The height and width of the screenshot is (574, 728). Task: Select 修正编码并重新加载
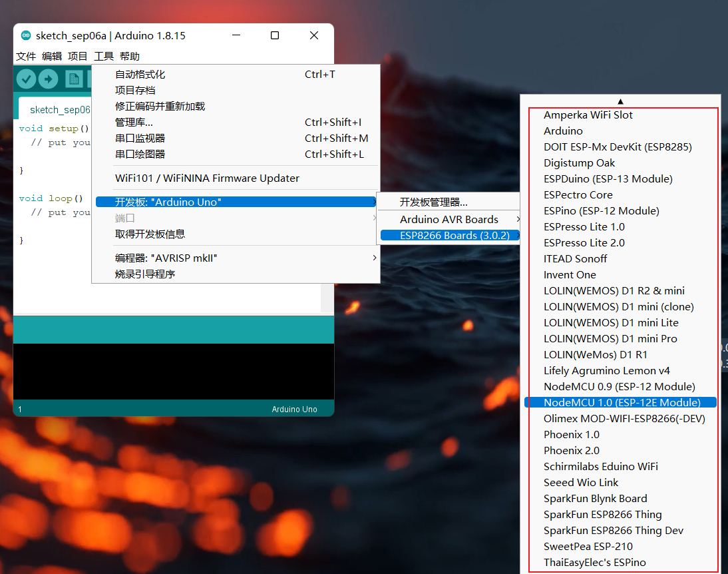tap(237, 107)
